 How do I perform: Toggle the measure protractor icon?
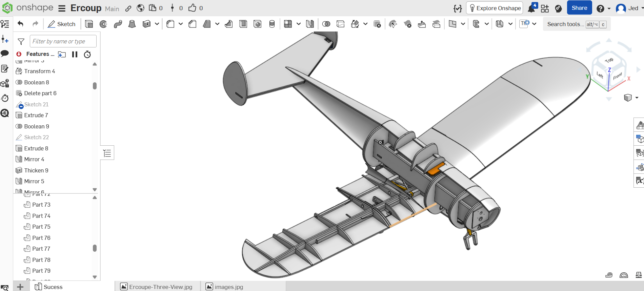[624, 275]
